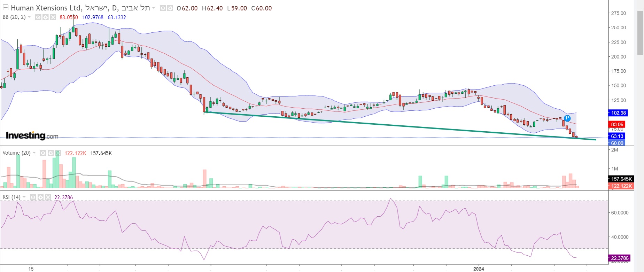The image size is (644, 272).
Task: Remove the Volume (20) indicator
Action: (58, 153)
